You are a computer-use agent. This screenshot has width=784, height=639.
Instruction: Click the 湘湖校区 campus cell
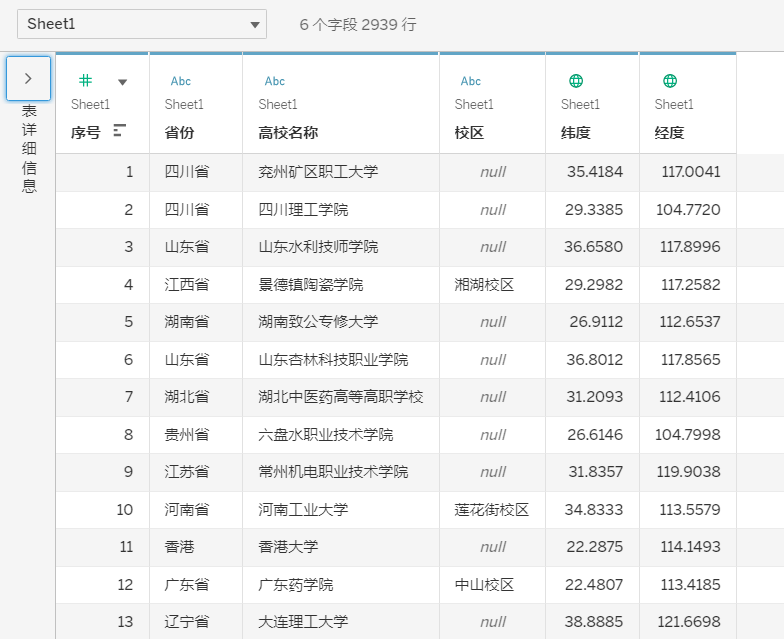484,285
